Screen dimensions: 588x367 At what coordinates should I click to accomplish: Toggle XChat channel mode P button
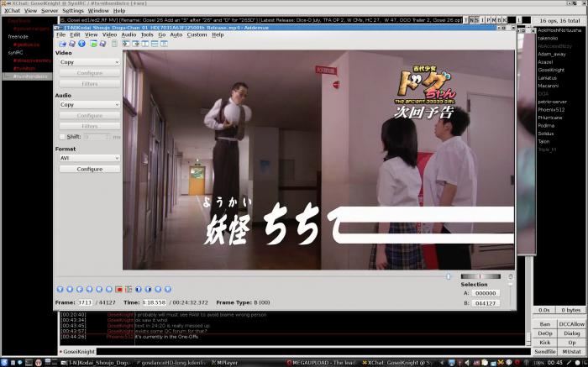click(x=488, y=20)
